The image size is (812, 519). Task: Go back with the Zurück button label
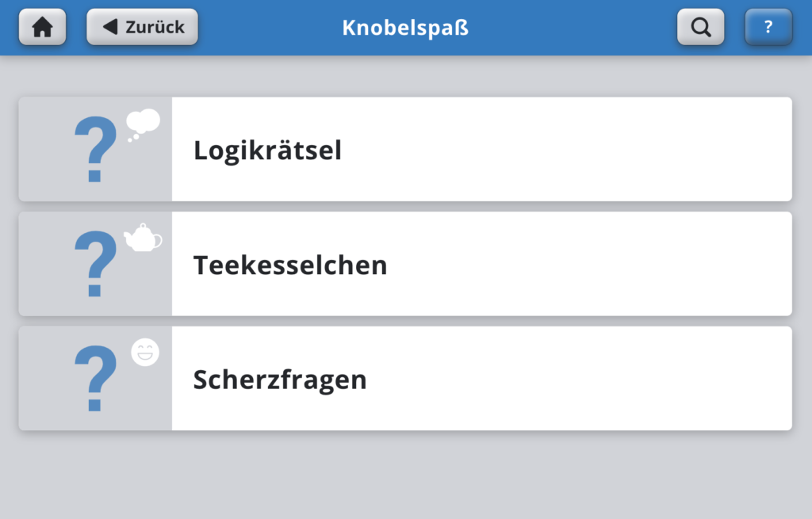(x=155, y=27)
